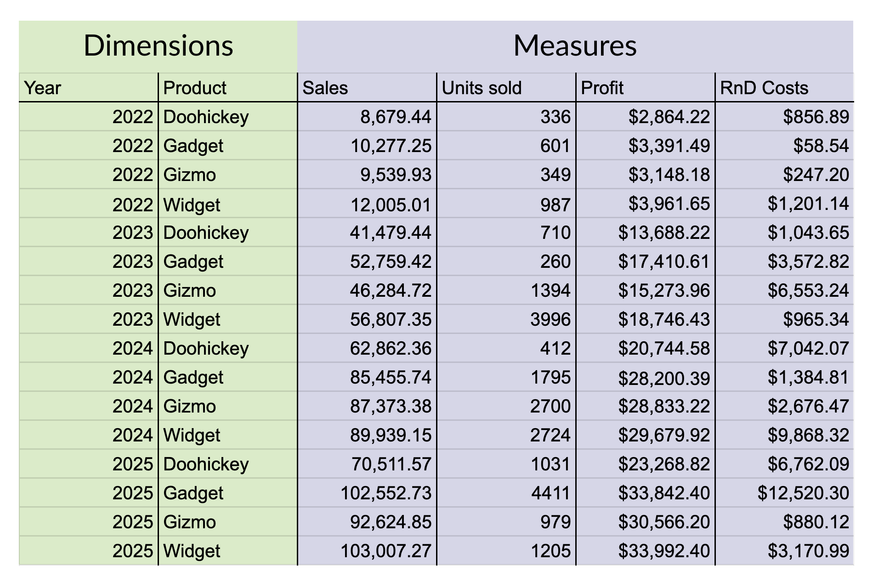The width and height of the screenshot is (873, 588).
Task: Click the Units sold column header
Action: [x=506, y=88]
